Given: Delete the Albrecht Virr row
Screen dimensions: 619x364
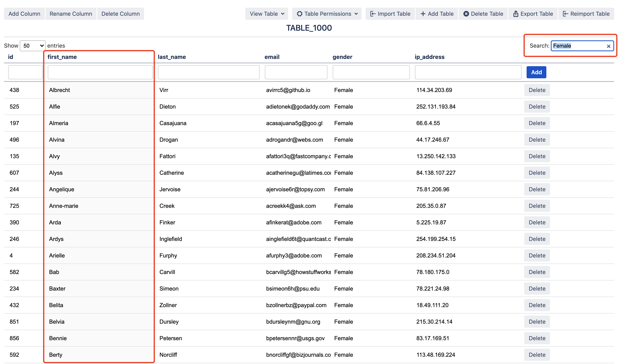Looking at the screenshot, I should [537, 90].
